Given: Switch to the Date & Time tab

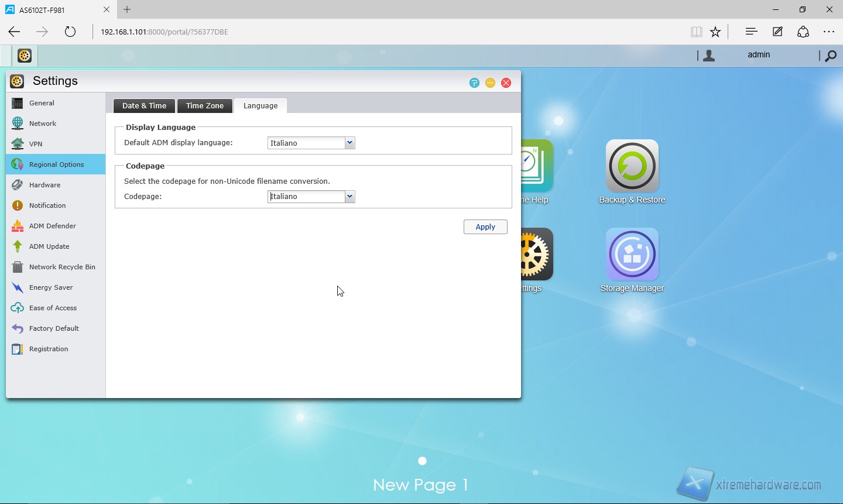Looking at the screenshot, I should point(144,106).
